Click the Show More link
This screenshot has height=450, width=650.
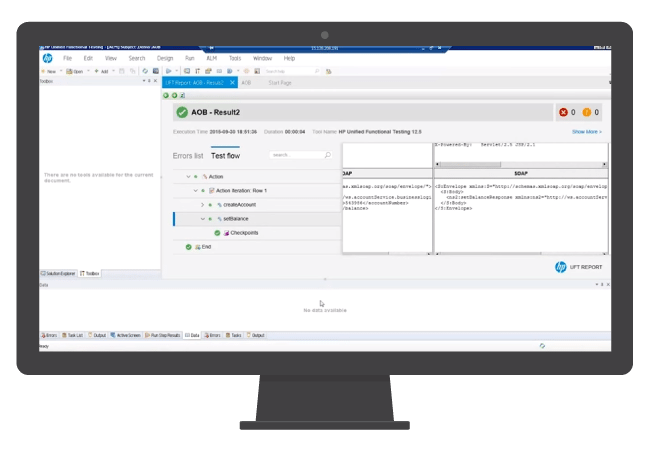click(587, 132)
